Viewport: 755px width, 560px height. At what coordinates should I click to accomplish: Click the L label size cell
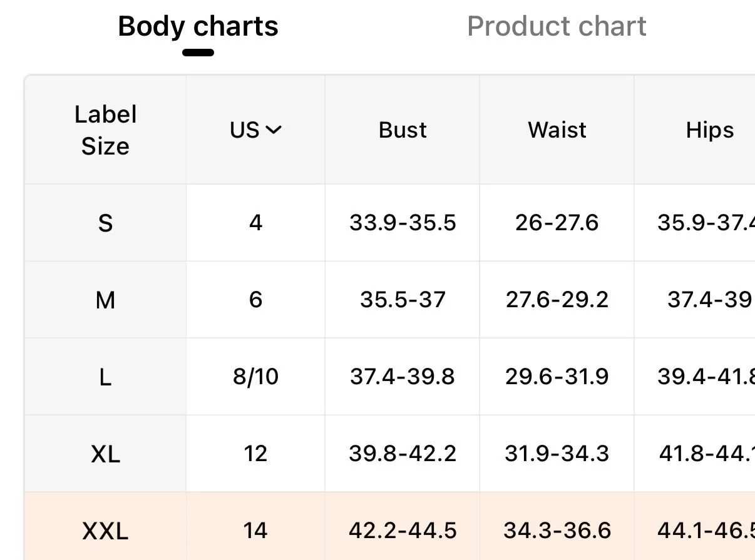point(105,377)
